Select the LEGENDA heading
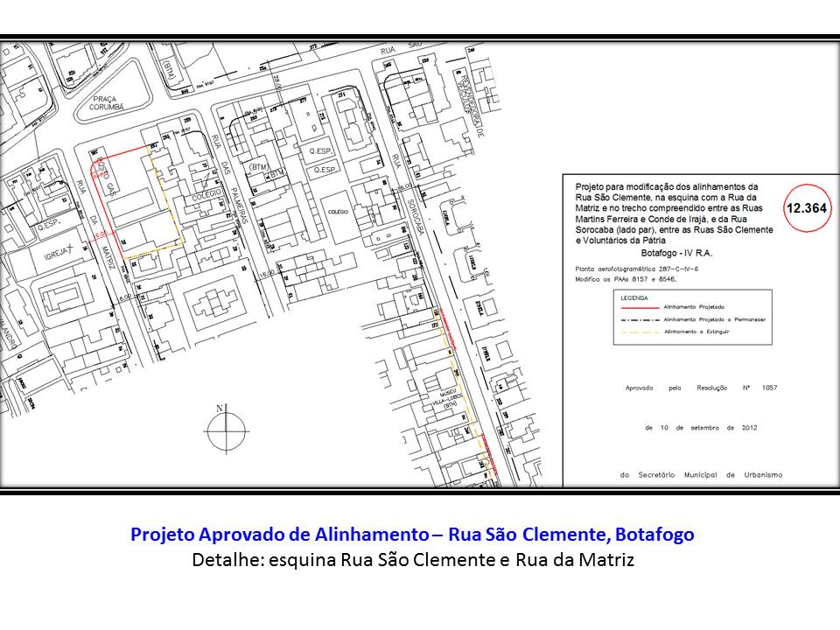This screenshot has height=630, width=840. coord(633,297)
